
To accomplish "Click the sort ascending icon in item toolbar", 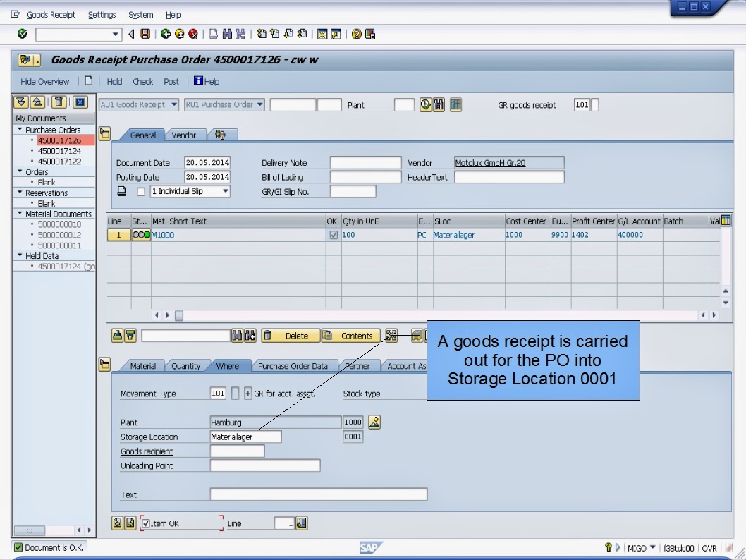I will (x=118, y=335).
